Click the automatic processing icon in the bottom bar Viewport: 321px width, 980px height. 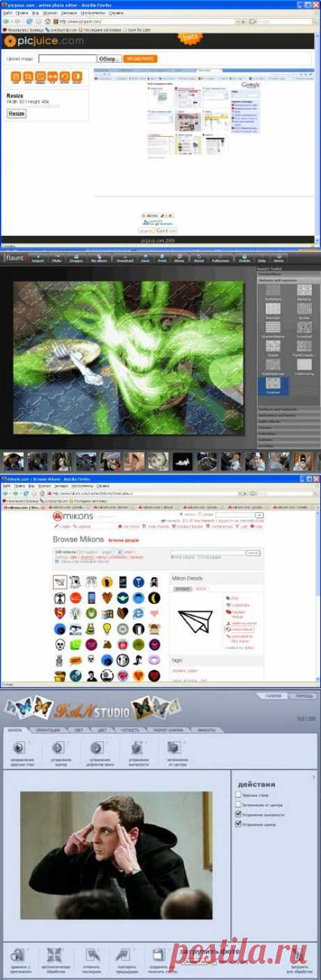[x=54, y=954]
